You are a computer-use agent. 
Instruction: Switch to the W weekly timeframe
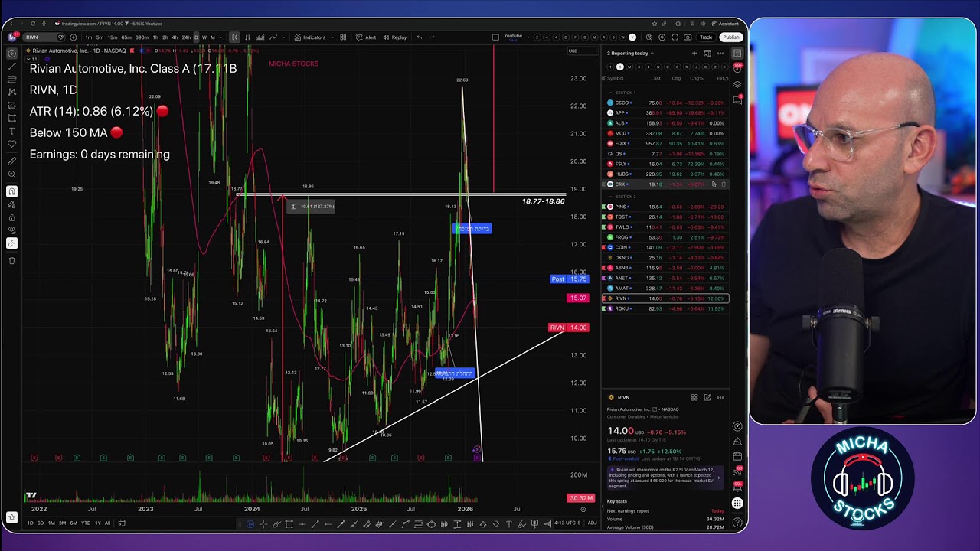click(204, 37)
